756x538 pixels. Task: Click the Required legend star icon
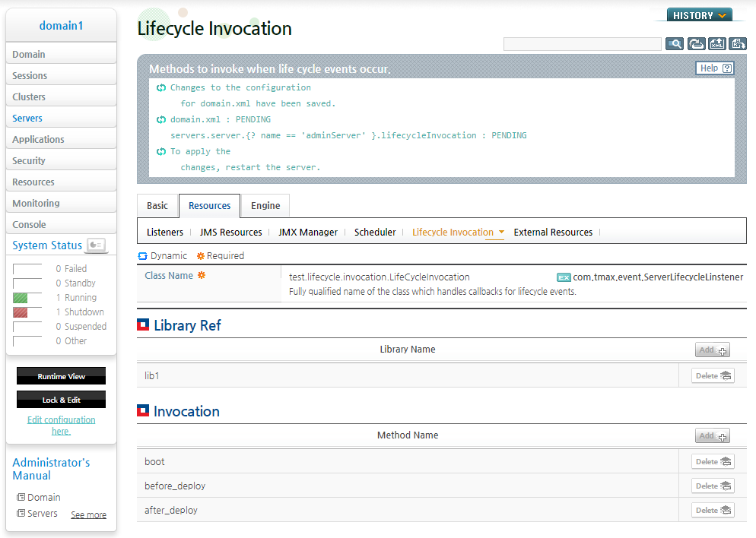(201, 256)
